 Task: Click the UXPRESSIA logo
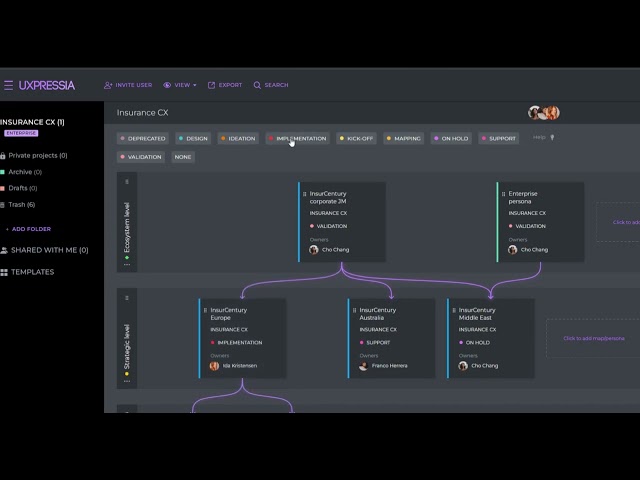coord(47,85)
